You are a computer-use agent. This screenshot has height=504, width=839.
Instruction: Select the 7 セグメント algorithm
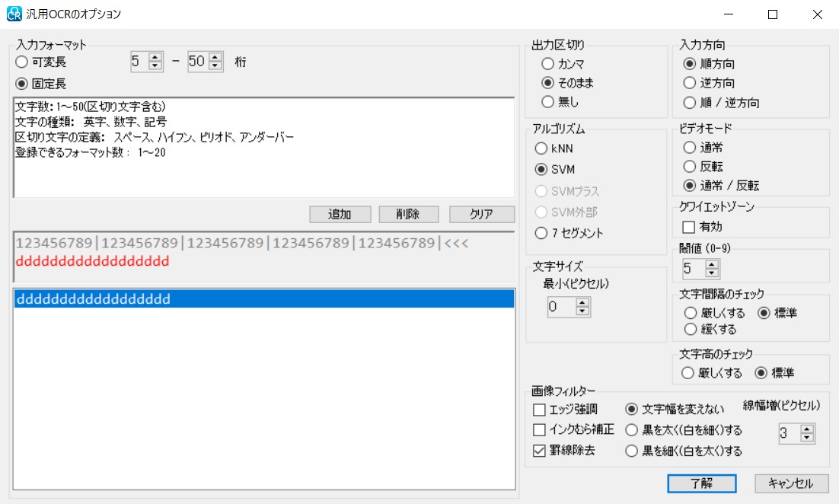[x=541, y=233]
